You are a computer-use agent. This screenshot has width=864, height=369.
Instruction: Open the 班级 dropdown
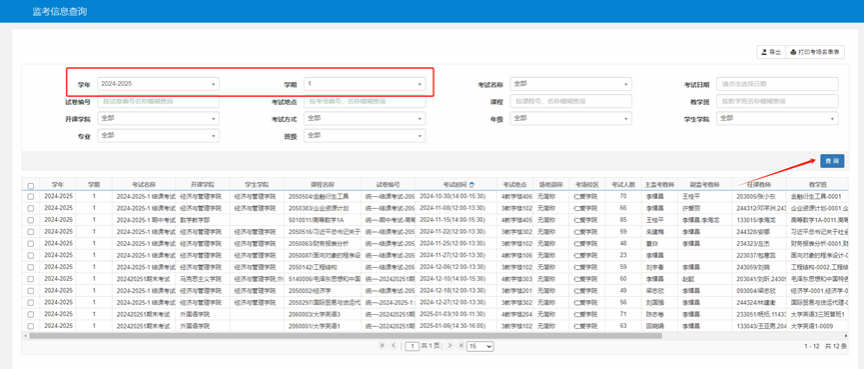[364, 135]
